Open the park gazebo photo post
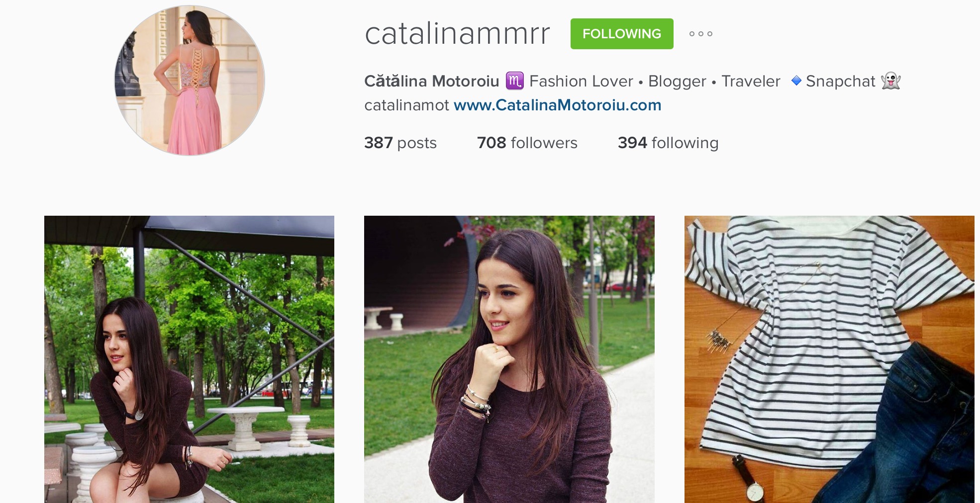The height and width of the screenshot is (503, 980). [x=189, y=359]
